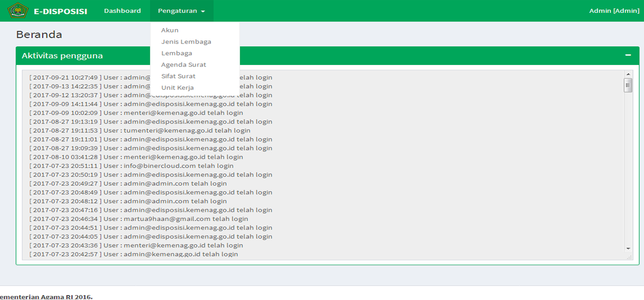
Task: Click the Aktivitas pengguna panel title
Action: click(62, 56)
